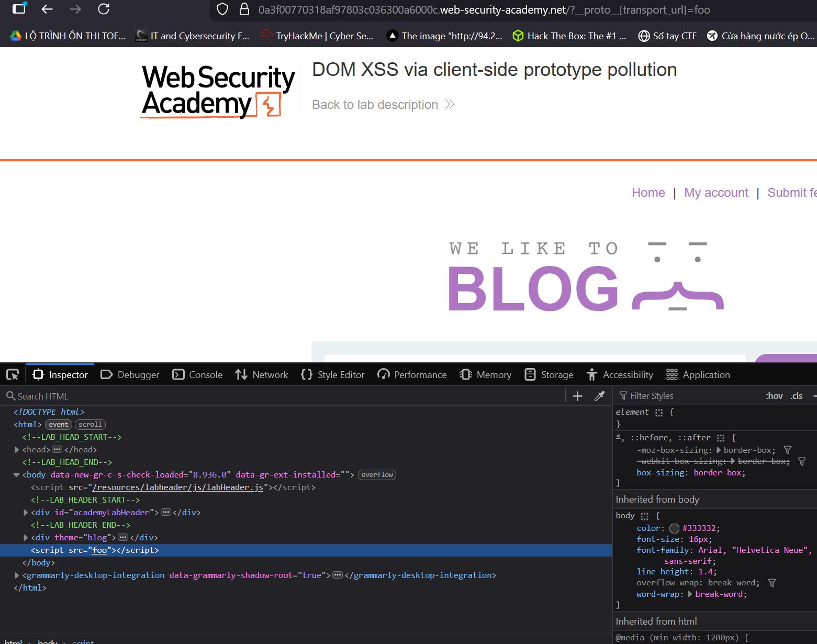Click the grid selector icon beside element rule
The height and width of the screenshot is (644, 817).
coord(659,413)
